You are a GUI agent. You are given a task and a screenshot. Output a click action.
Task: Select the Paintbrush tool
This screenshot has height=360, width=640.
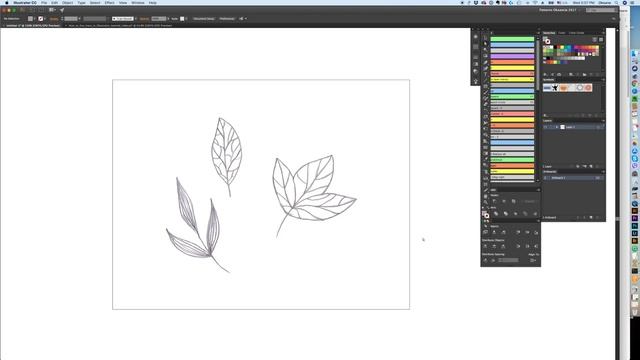pyautogui.click(x=485, y=92)
